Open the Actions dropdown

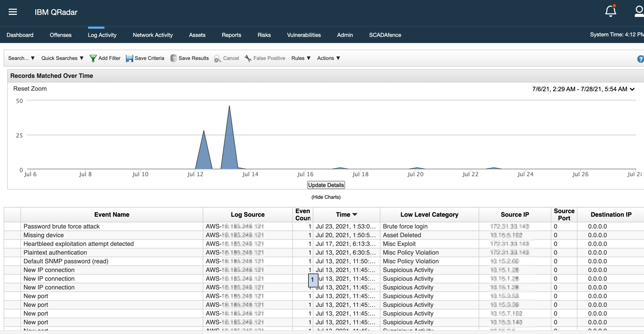328,58
